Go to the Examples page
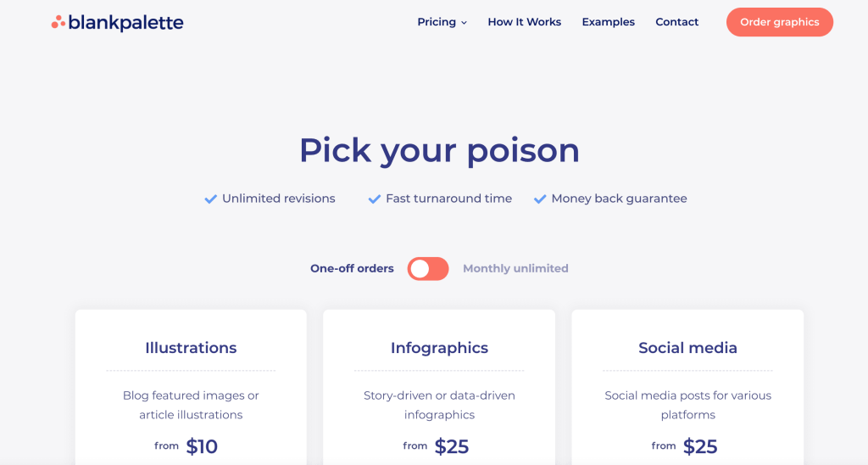Viewport: 868px width, 465px height. click(x=608, y=22)
